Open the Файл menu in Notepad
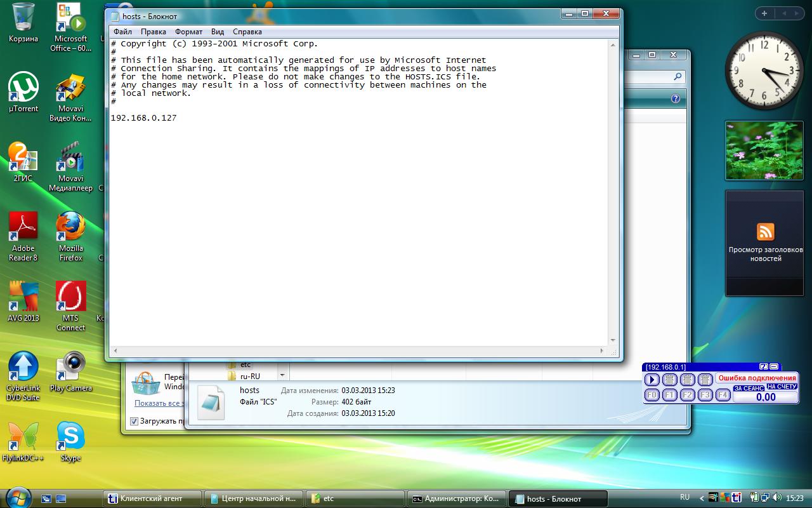Viewport: 812px width, 508px height. 122,32
